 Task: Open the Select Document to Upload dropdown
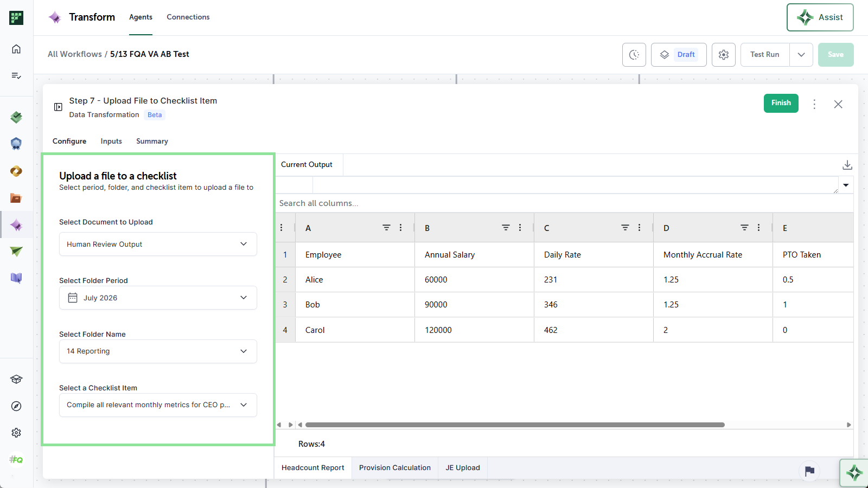point(158,244)
